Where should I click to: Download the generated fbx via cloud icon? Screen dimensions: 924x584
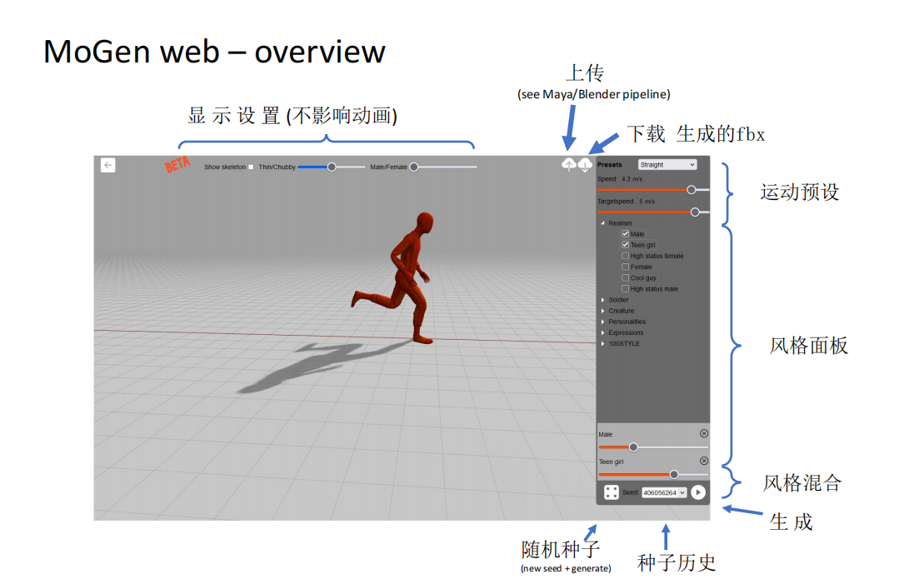point(585,165)
